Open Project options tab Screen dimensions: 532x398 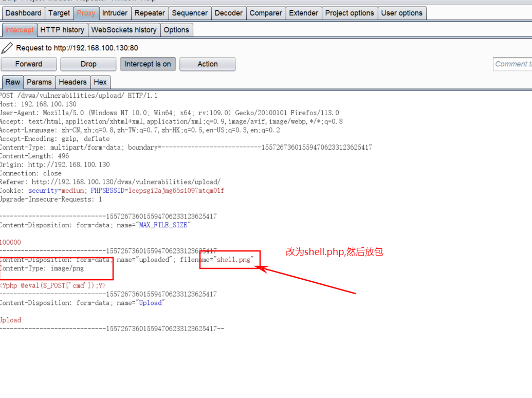(350, 13)
